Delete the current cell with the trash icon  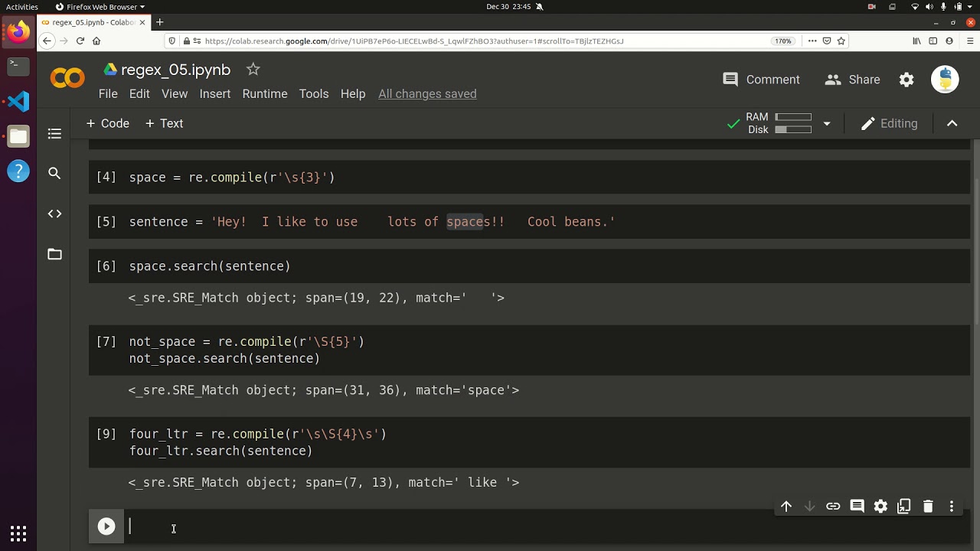(x=928, y=506)
